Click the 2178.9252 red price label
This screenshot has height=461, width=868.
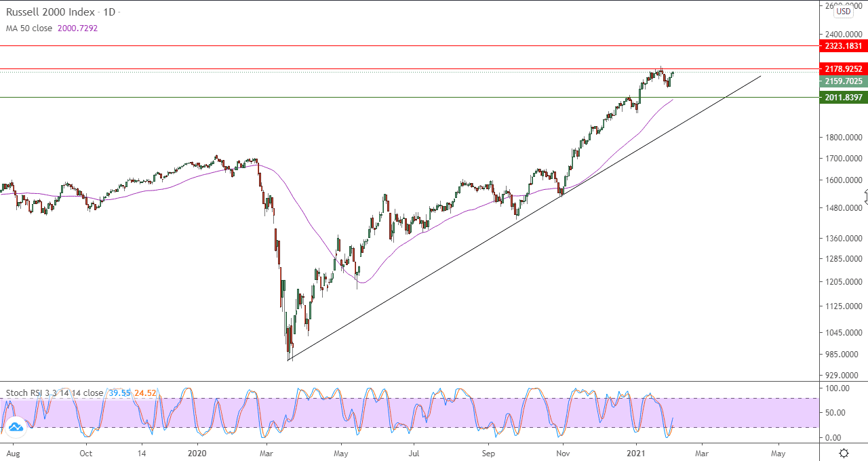pos(844,68)
